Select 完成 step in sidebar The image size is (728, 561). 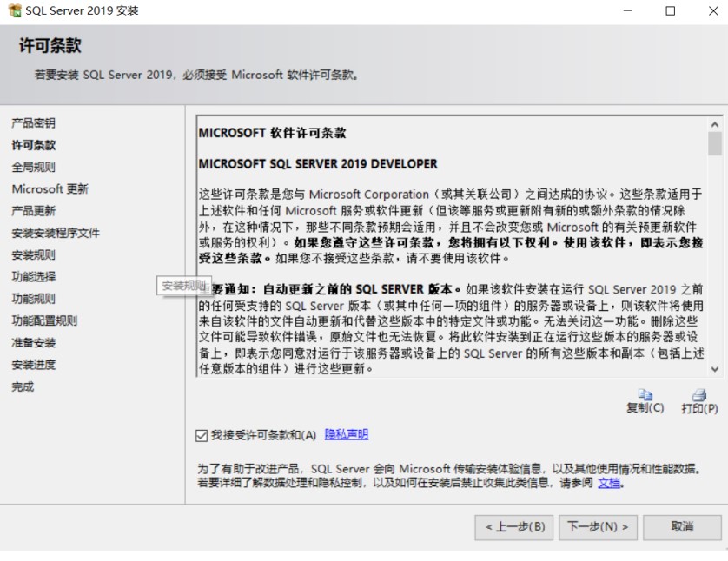click(x=23, y=386)
